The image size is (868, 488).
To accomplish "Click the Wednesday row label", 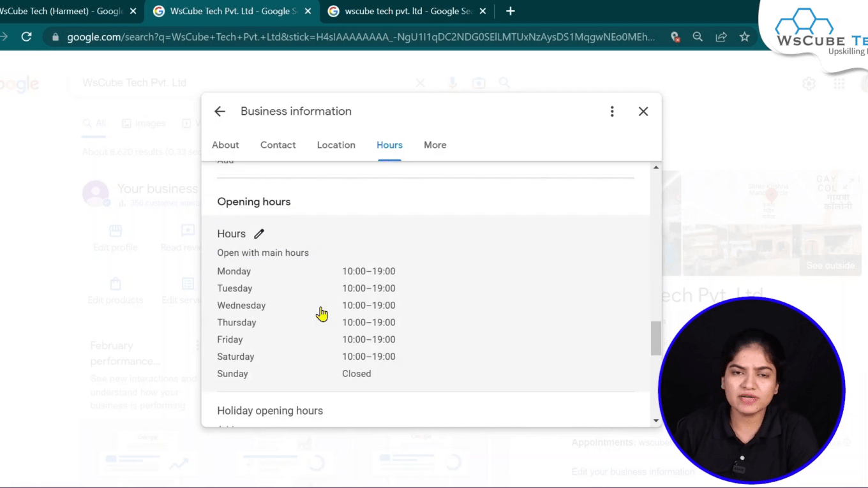I will coord(241,306).
